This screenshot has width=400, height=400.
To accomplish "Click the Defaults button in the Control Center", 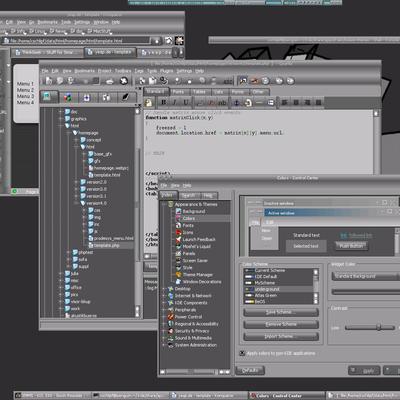I will [250, 370].
